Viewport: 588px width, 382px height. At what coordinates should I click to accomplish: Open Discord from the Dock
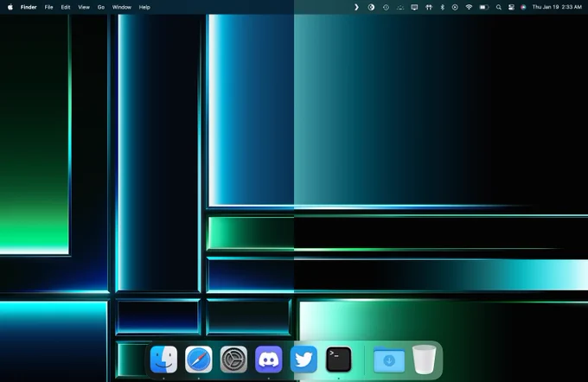point(269,360)
